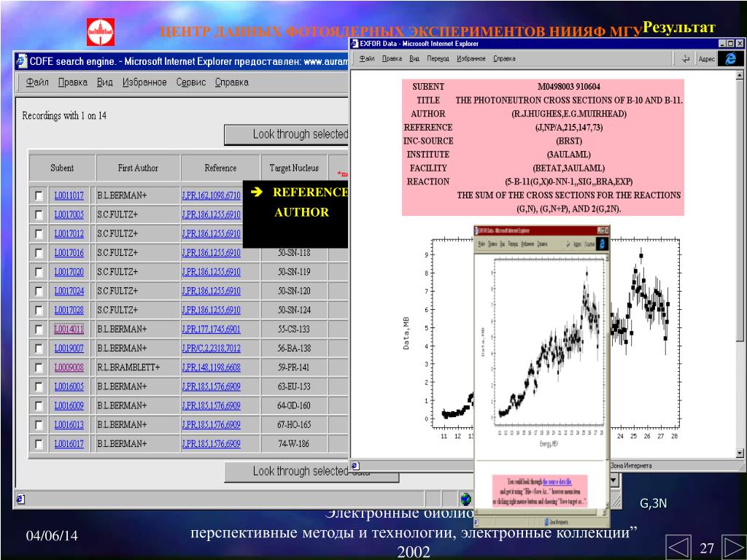The image size is (747, 560).
Task: Tick the checkbox for subent L0016005
Action: pyautogui.click(x=39, y=386)
